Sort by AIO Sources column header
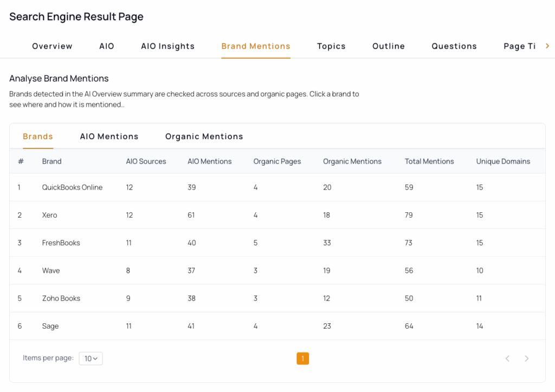Image resolution: width=555 pixels, height=392 pixels. pyautogui.click(x=146, y=161)
